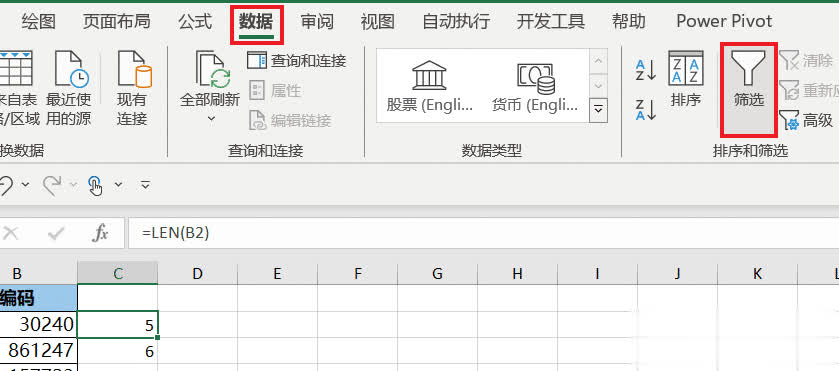Select the Stocks (股票) data type

coord(430,86)
